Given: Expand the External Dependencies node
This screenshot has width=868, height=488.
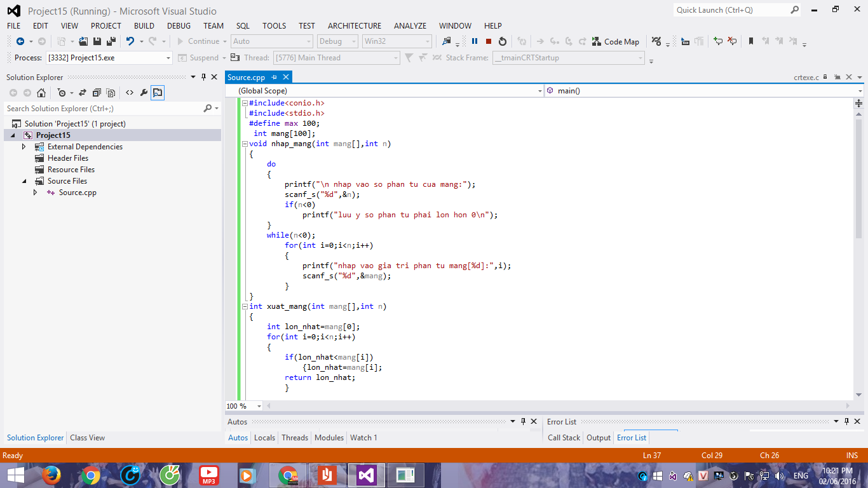Looking at the screenshot, I should 24,147.
